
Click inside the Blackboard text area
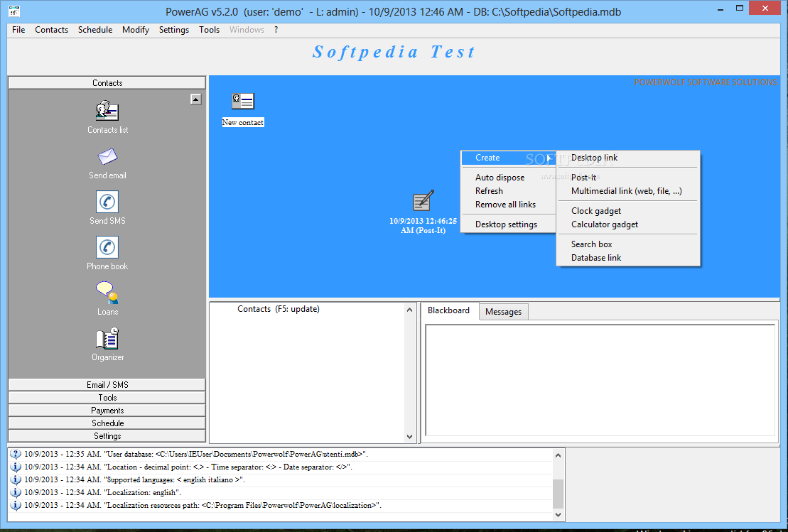(600, 380)
